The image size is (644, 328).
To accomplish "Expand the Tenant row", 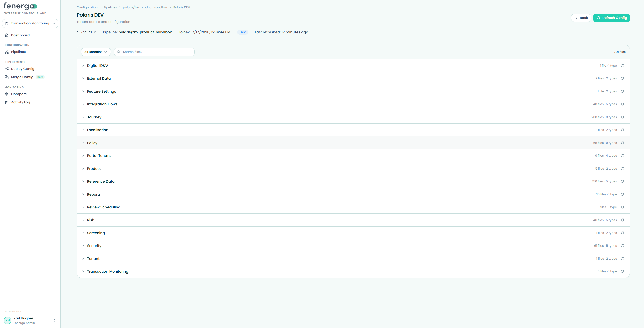I will point(83,259).
